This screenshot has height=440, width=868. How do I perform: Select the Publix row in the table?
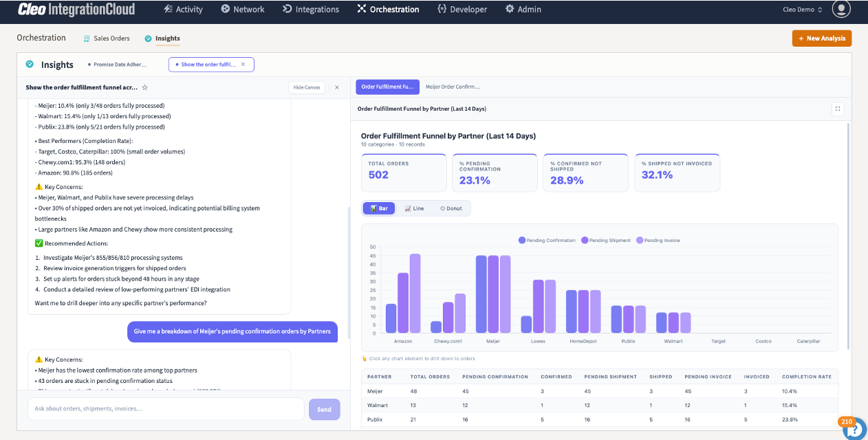pyautogui.click(x=600, y=419)
